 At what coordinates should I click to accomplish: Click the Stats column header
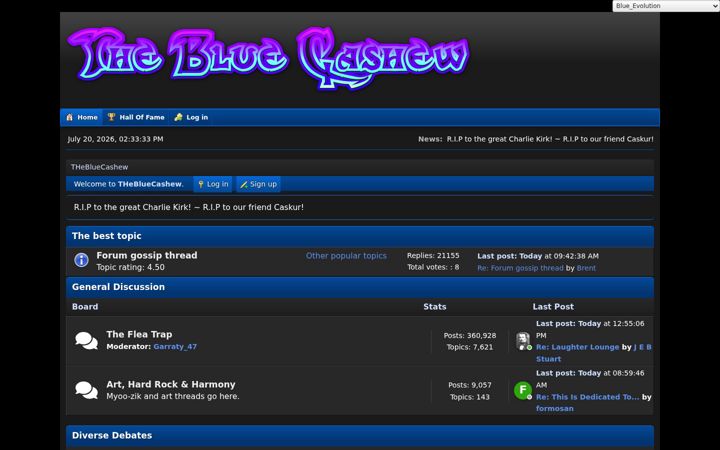click(x=435, y=307)
